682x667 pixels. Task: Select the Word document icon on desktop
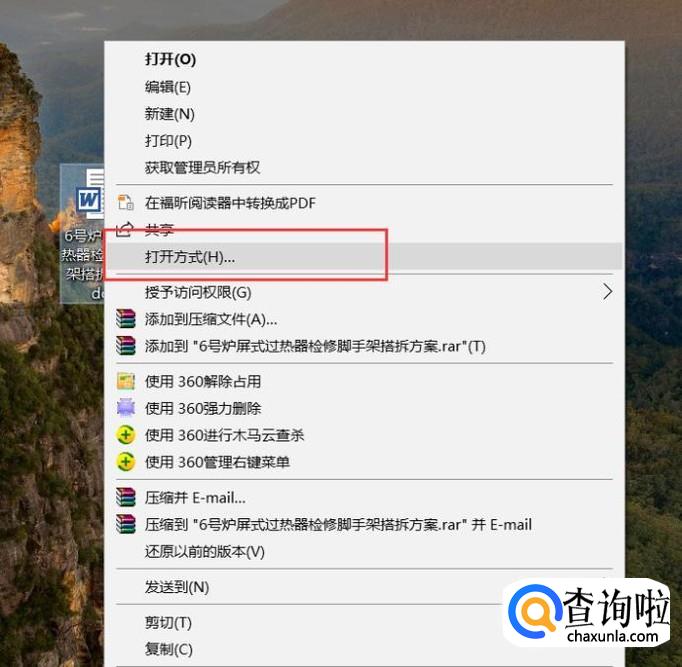tap(90, 194)
